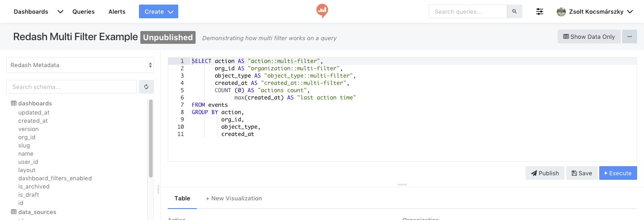Click the "actions count" alias in editor

tap(282, 90)
